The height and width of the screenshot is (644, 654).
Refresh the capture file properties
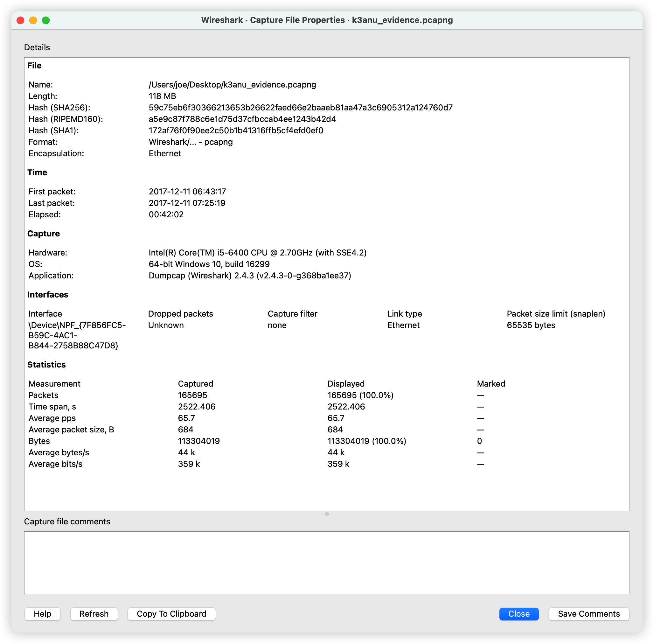click(x=94, y=613)
